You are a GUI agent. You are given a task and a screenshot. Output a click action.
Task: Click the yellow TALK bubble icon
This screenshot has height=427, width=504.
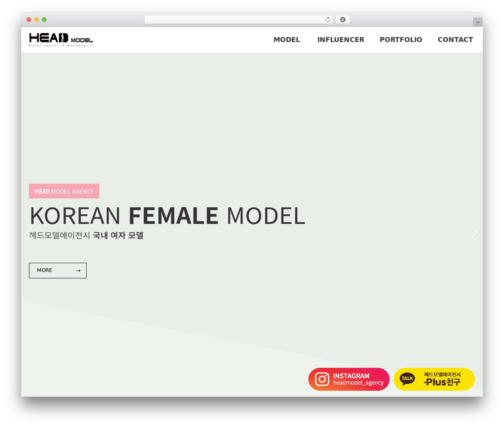(x=407, y=379)
